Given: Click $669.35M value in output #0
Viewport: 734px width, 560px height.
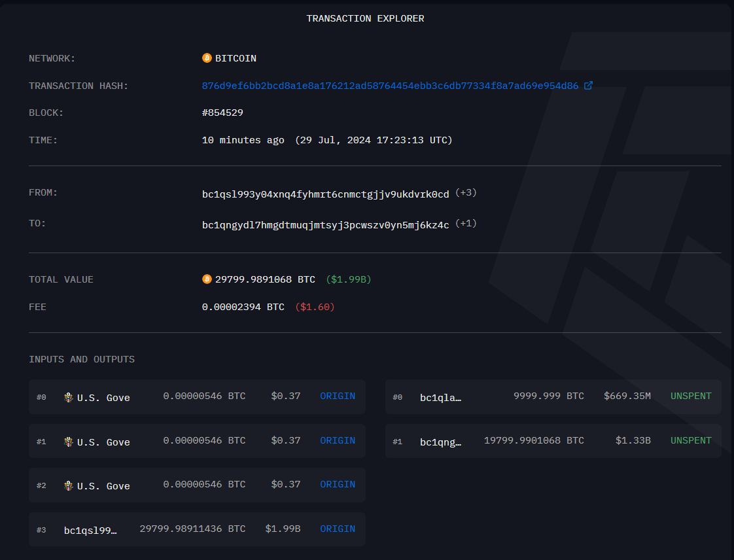Looking at the screenshot, I should (627, 396).
